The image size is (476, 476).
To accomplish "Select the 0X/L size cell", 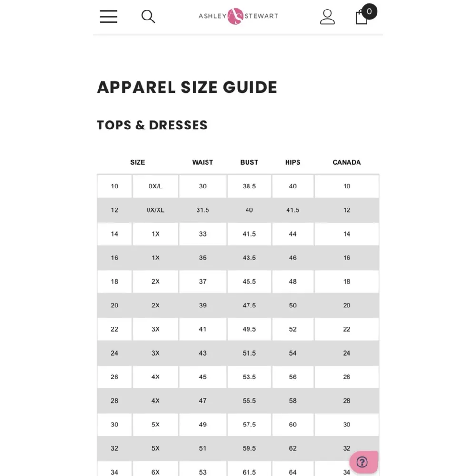I will [156, 186].
